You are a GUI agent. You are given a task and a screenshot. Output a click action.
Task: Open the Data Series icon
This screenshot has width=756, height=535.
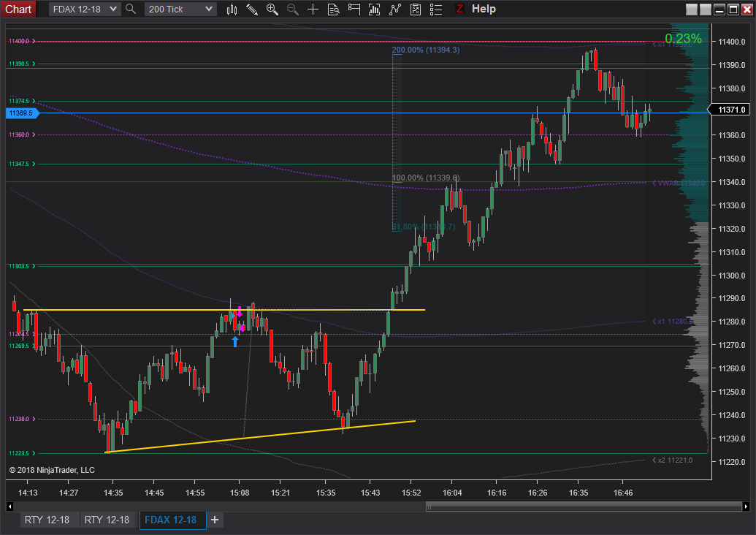point(374,10)
